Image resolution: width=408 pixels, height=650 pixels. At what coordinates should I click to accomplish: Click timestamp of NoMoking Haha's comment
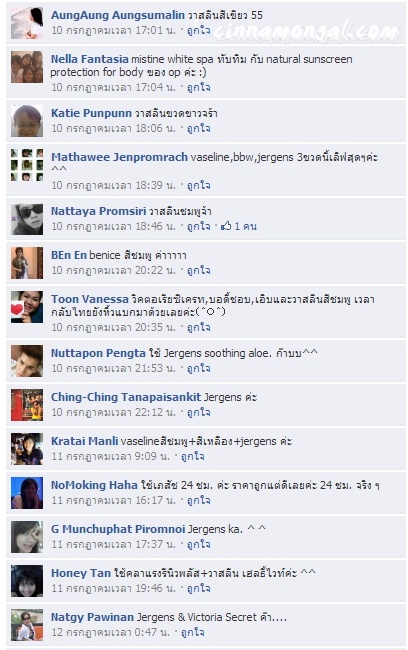click(x=114, y=500)
